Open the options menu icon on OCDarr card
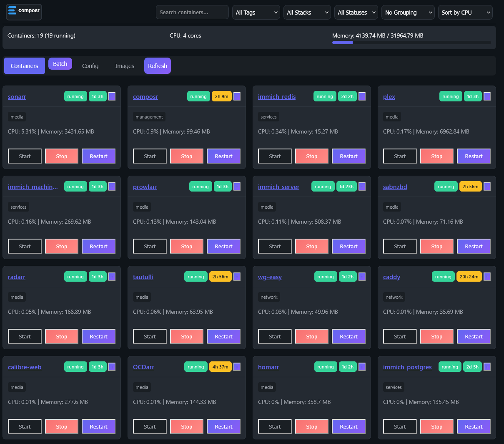The width and height of the screenshot is (504, 444). [237, 367]
